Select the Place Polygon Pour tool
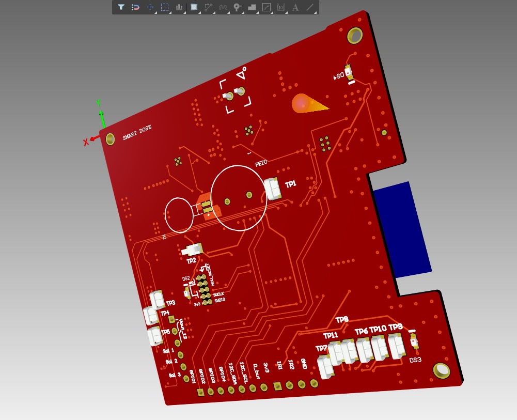 click(x=252, y=7)
